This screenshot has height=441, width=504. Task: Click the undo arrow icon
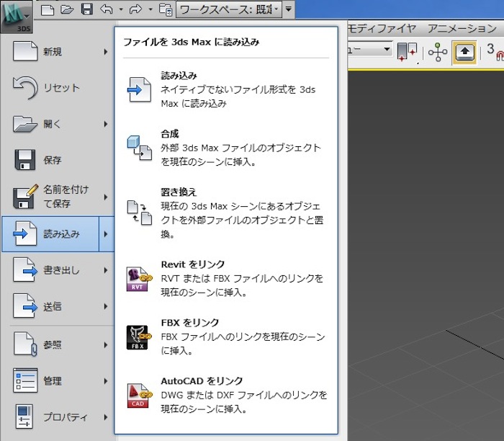click(107, 9)
